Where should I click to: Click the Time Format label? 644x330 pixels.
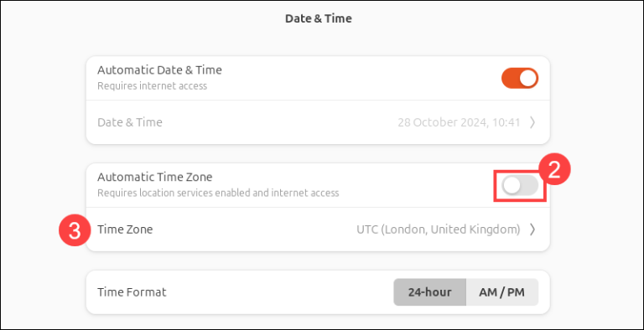132,292
